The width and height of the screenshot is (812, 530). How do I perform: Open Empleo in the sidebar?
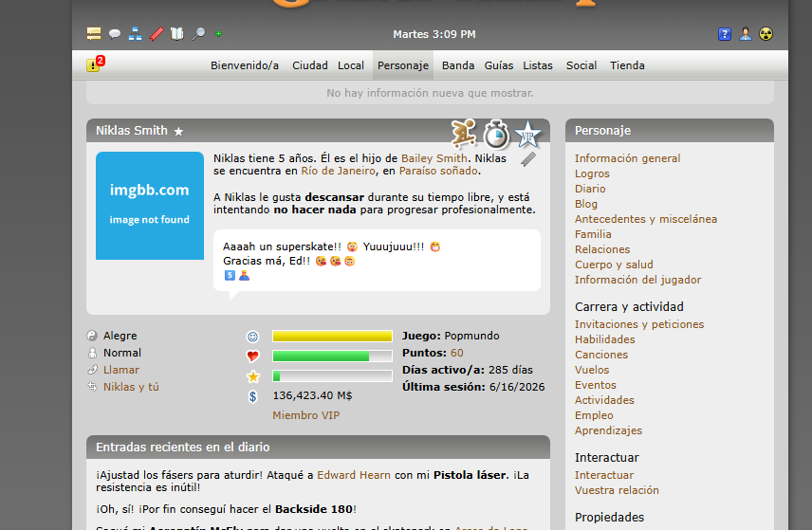pos(594,415)
